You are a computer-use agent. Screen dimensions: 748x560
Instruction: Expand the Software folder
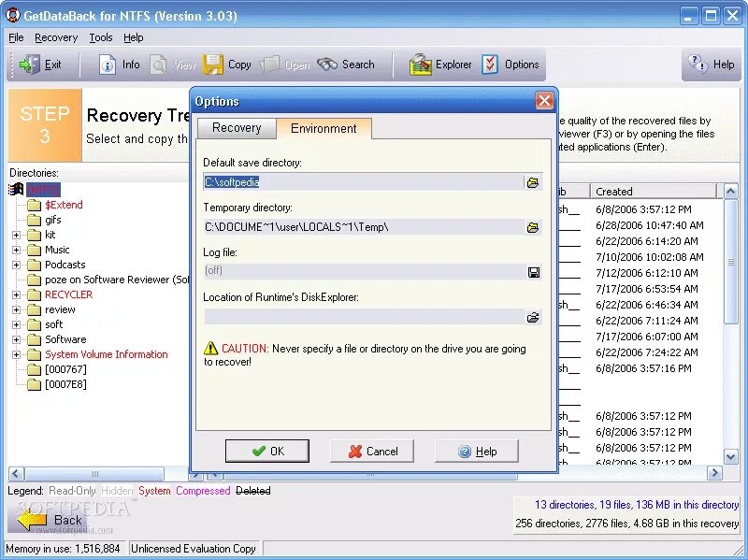pyautogui.click(x=16, y=339)
